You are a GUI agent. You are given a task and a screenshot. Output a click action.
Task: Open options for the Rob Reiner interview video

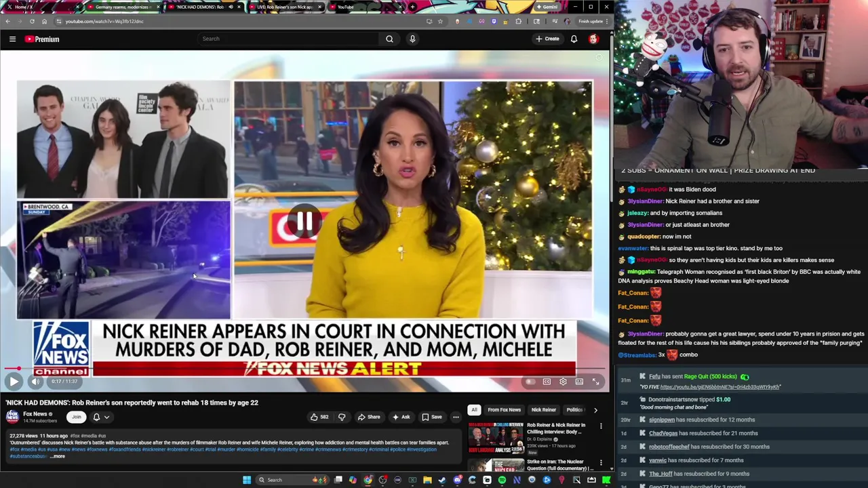(601, 426)
